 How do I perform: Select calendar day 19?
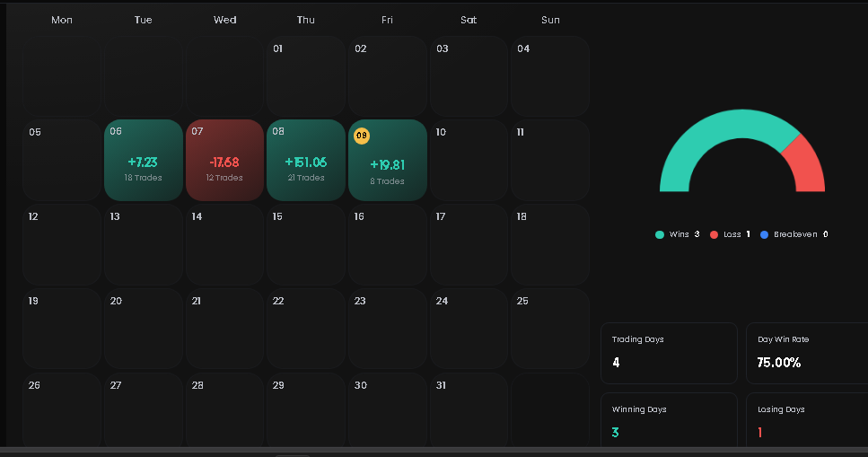(x=62, y=329)
